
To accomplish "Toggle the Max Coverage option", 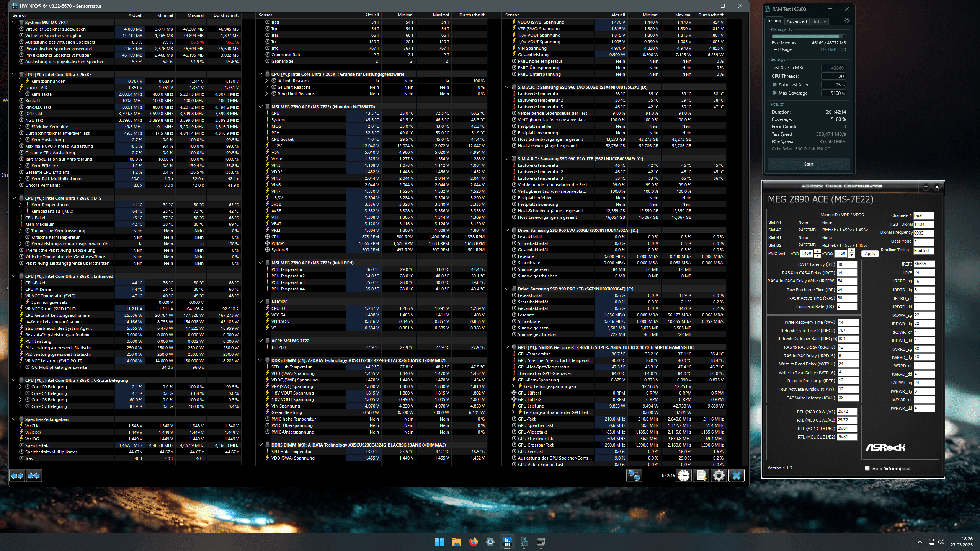I will (x=774, y=93).
